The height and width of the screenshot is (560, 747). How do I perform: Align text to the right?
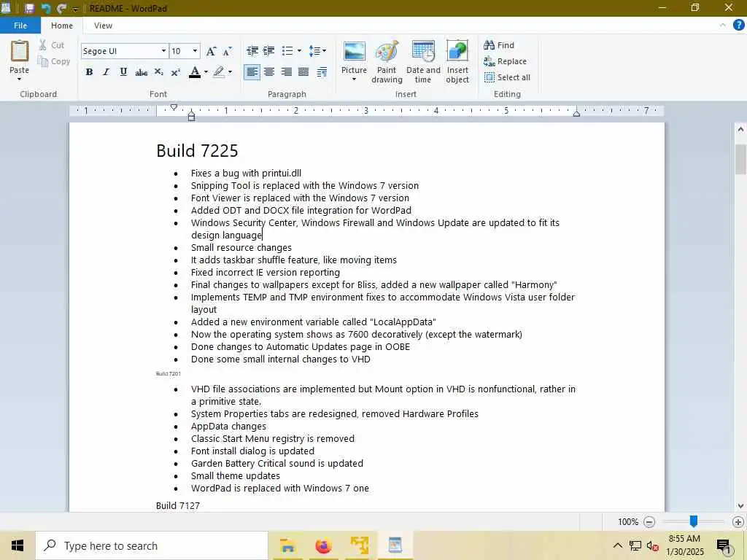286,72
